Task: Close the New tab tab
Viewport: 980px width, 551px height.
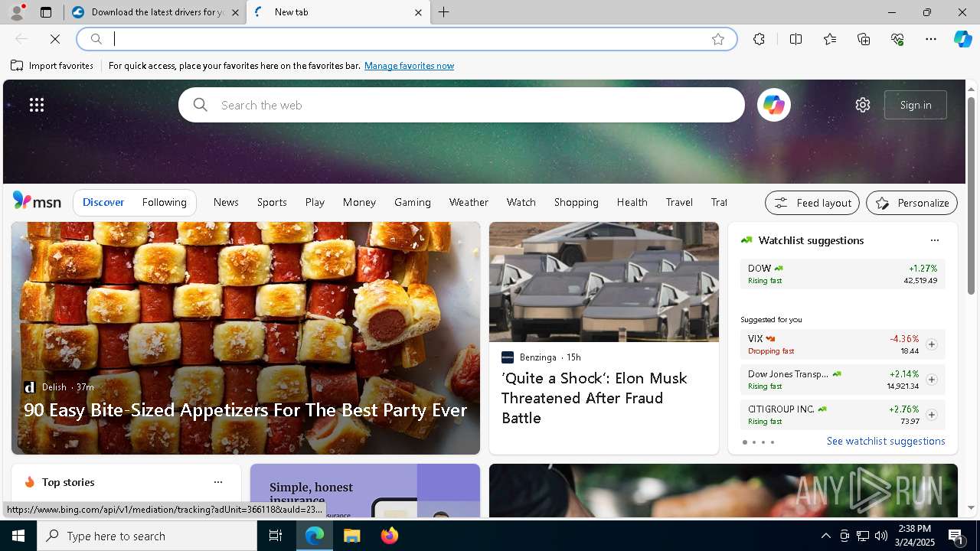Action: (418, 12)
